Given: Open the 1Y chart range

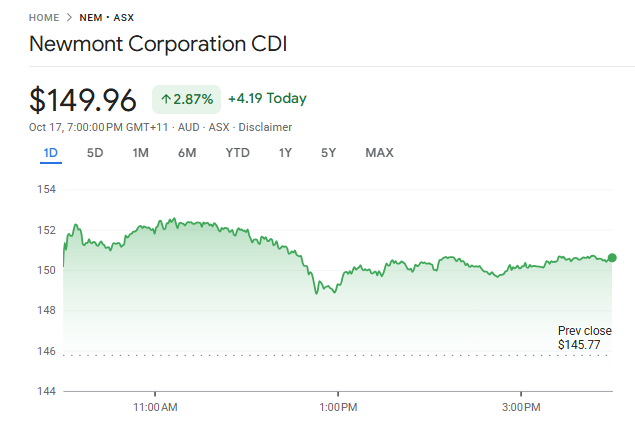Looking at the screenshot, I should pos(286,153).
